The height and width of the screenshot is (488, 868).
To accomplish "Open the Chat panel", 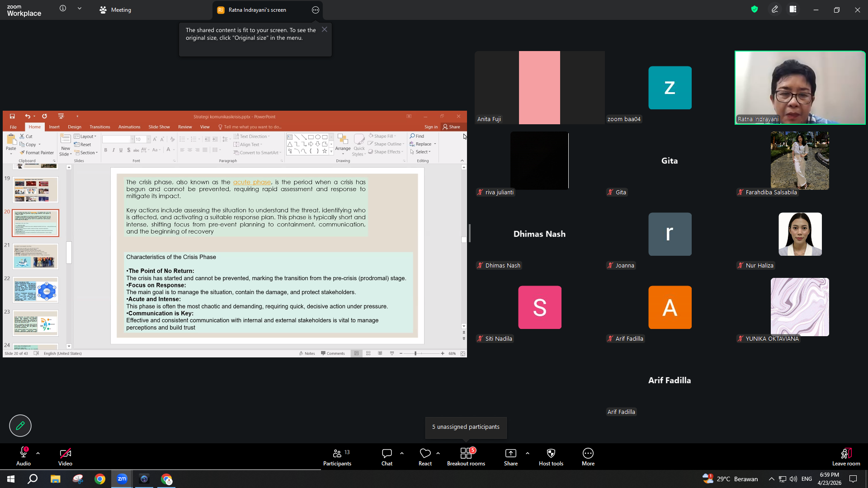I will tap(387, 457).
